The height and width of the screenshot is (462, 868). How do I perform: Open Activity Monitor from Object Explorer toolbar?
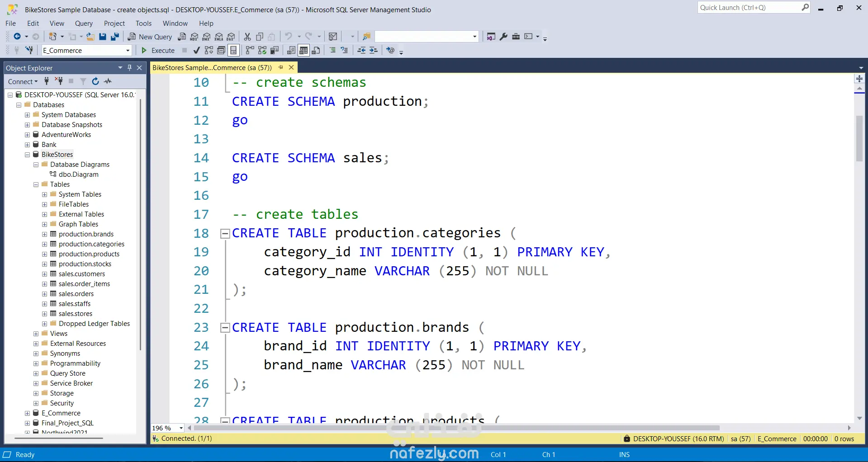click(x=108, y=81)
